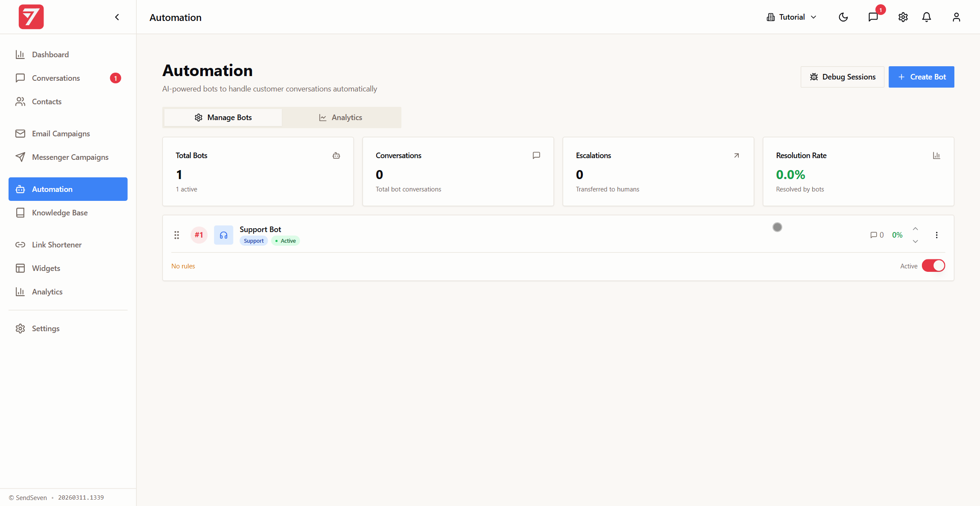Click the 0.0% resolution rate value
The height and width of the screenshot is (506, 980).
coord(790,175)
